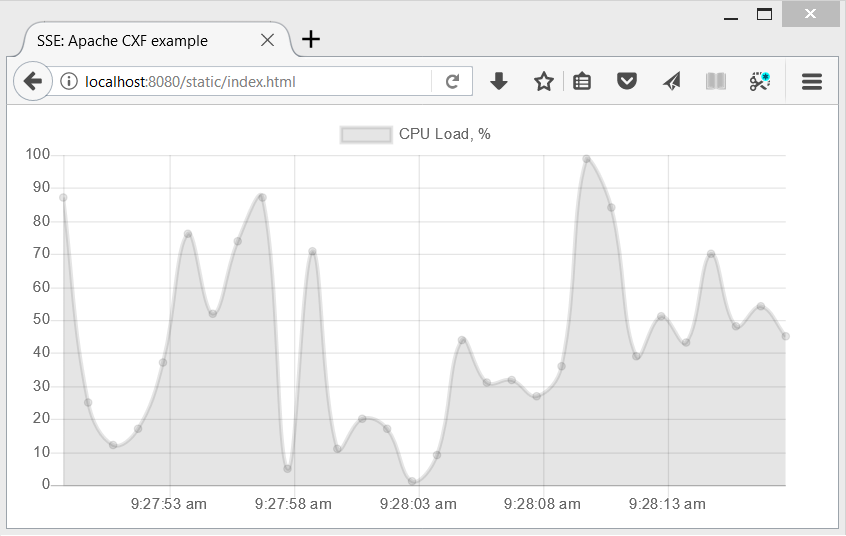846x536 pixels.
Task: Click the last data point of the chart
Action: [786, 336]
